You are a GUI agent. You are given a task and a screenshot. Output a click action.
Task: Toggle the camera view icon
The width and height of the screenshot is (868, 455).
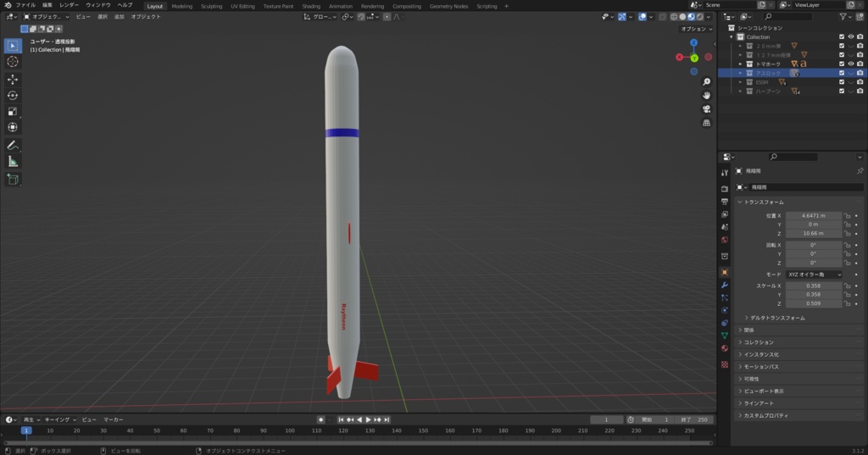[x=706, y=109]
